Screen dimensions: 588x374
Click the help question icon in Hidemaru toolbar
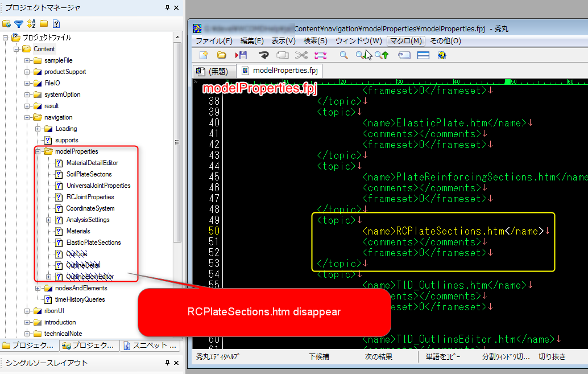click(442, 55)
